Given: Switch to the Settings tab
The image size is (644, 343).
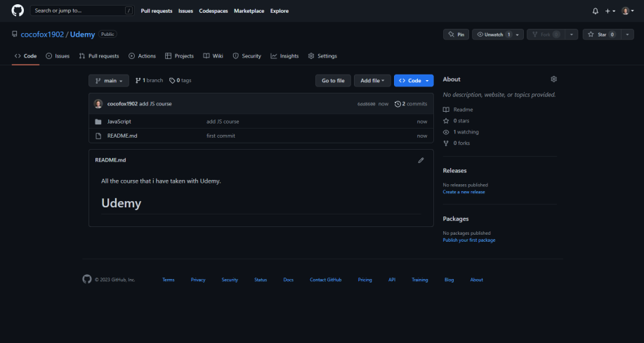Looking at the screenshot, I should point(322,56).
